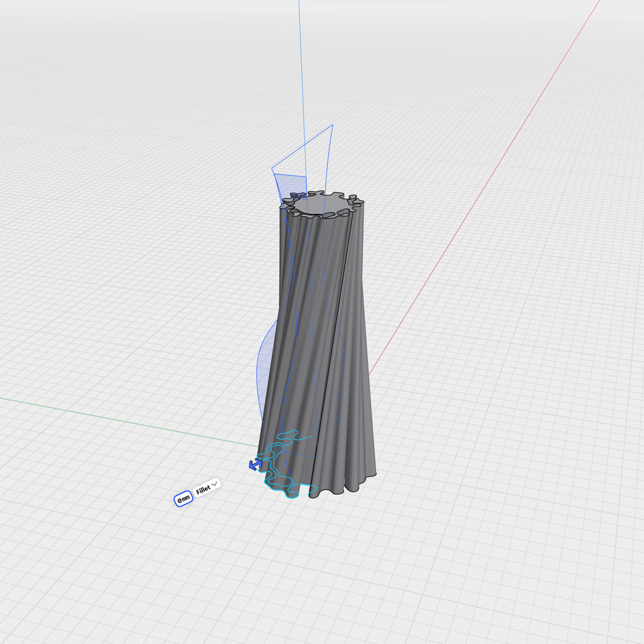Select the diagonal top line of the sketch
This screenshot has width=644, height=644.
(x=302, y=147)
